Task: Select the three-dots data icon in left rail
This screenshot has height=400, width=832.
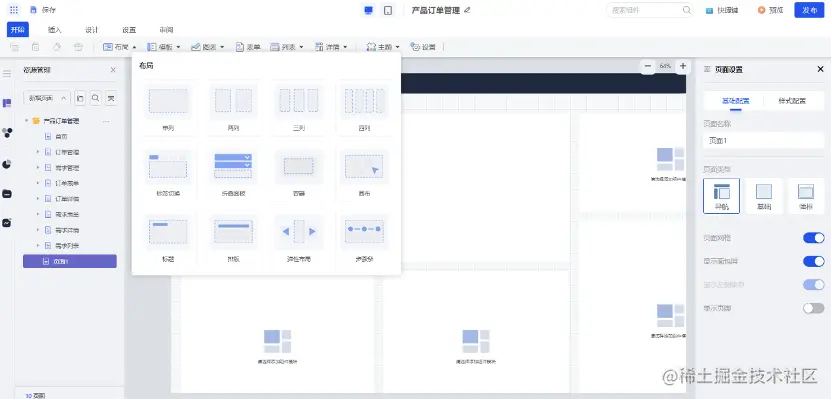Action: [7, 133]
